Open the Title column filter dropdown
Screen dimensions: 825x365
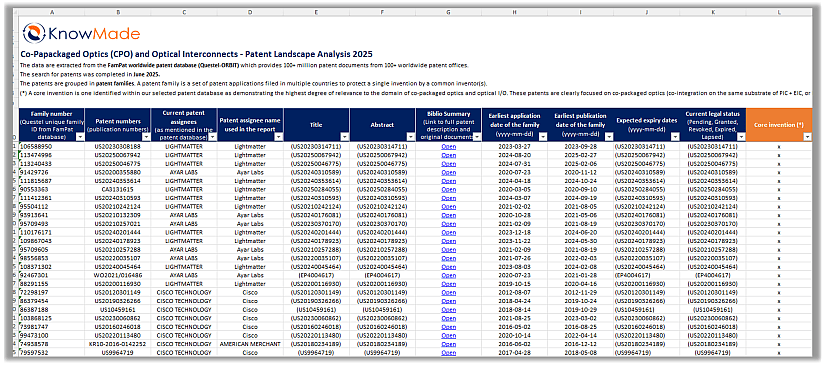(344, 137)
